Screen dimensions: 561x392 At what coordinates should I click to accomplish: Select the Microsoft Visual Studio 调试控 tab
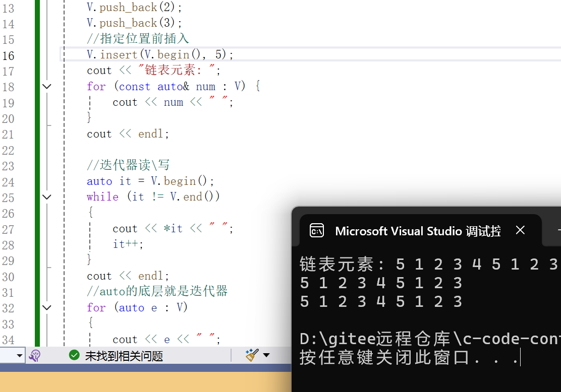420,230
